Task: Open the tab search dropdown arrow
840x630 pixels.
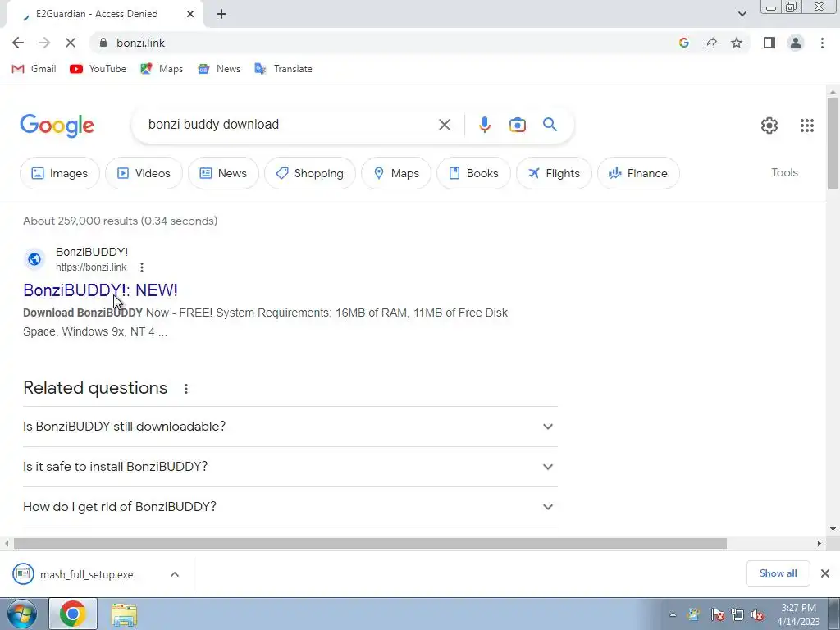Action: 742,14
